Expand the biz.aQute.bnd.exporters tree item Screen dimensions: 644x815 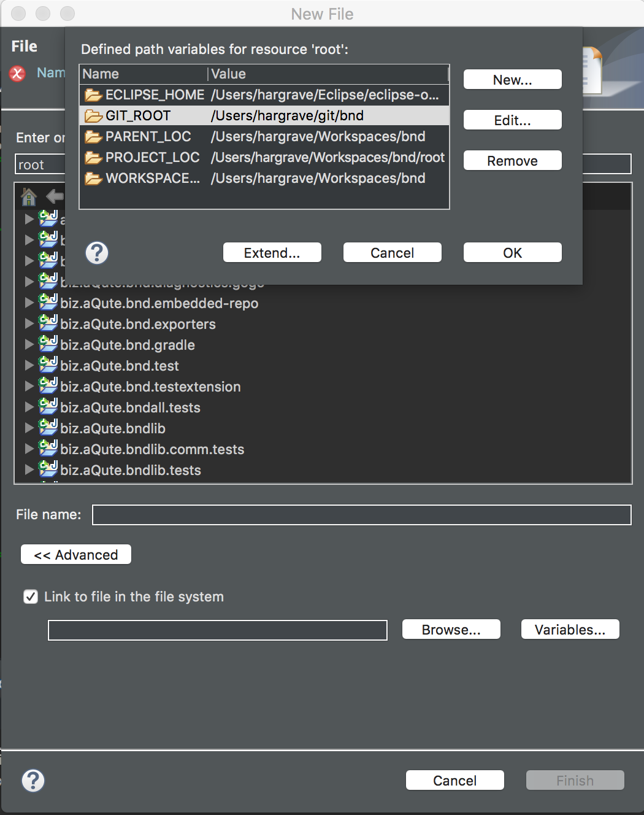[29, 324]
